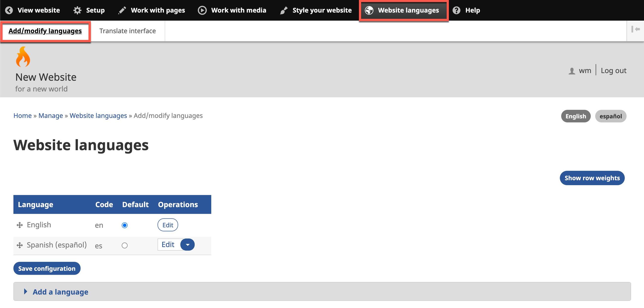Follow the Manage breadcrumb link
Screen dimensions: 644x308
pos(51,115)
